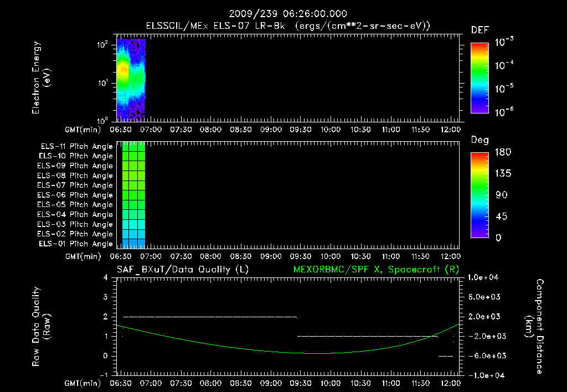This screenshot has height=392, width=567.
Task: Click the 'ELS-03 Pitch Angle' row label
Action: (75, 224)
